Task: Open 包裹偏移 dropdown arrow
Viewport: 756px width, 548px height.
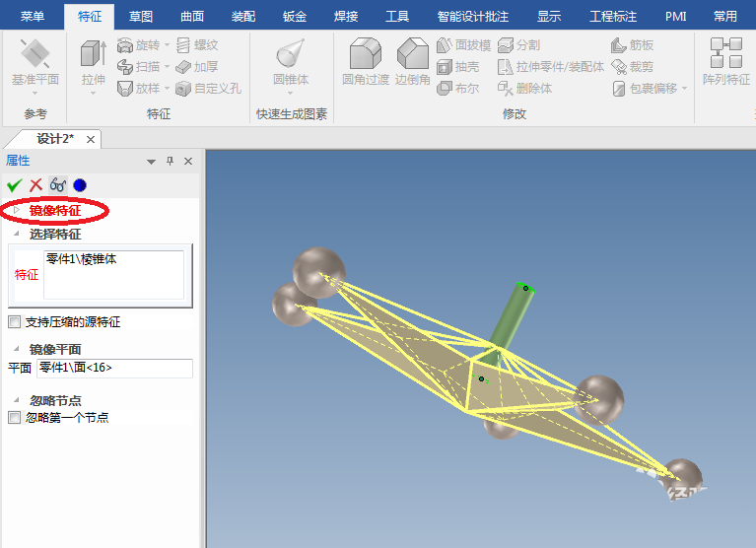Action: pyautogui.click(x=684, y=88)
